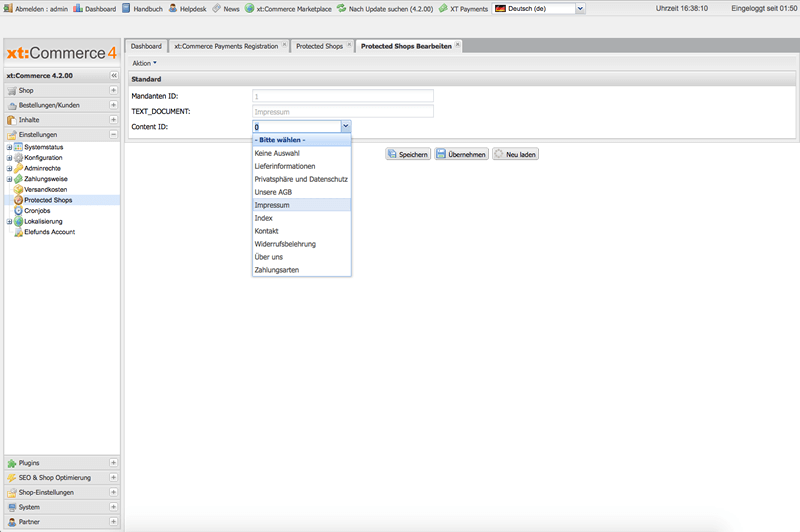Click the Cronjobs clock icon
This screenshot has height=532, width=800.
(x=18, y=211)
